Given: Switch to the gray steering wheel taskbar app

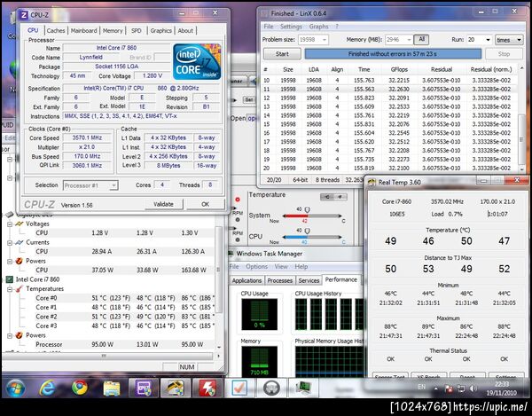Looking at the screenshot, I should [270, 388].
